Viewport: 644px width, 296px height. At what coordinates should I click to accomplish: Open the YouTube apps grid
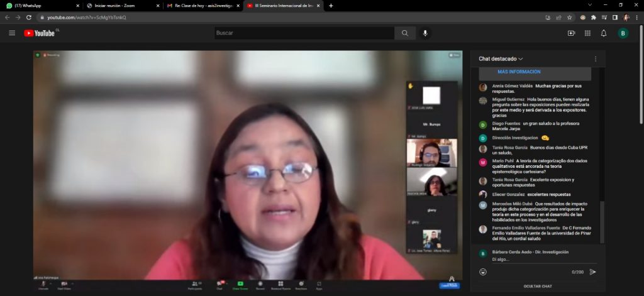click(x=587, y=33)
